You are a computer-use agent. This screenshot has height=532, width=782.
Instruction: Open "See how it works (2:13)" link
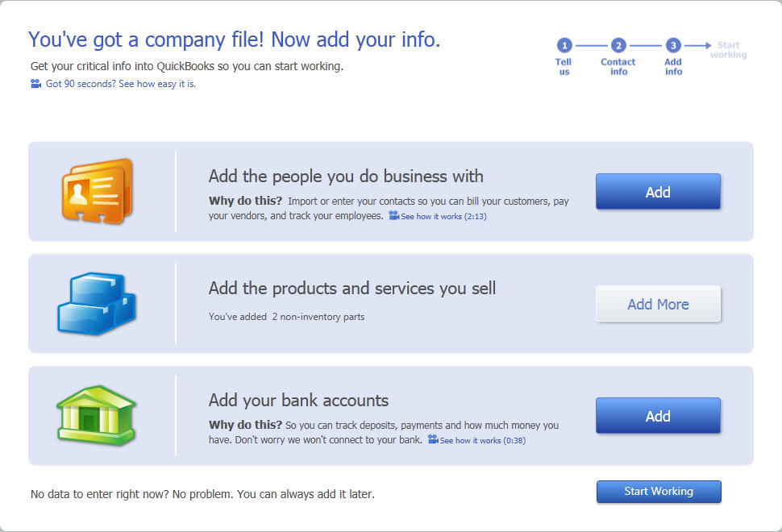[x=443, y=217]
